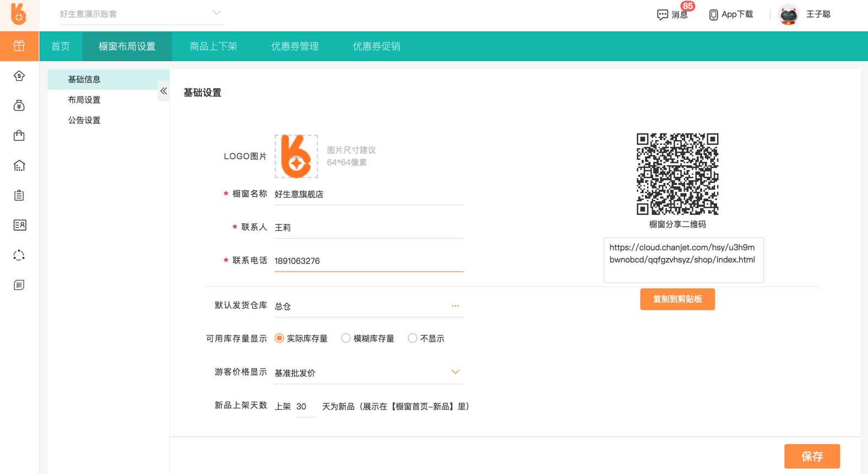Click the 好生意演示账套 account field
868x474 pixels.
coord(141,14)
